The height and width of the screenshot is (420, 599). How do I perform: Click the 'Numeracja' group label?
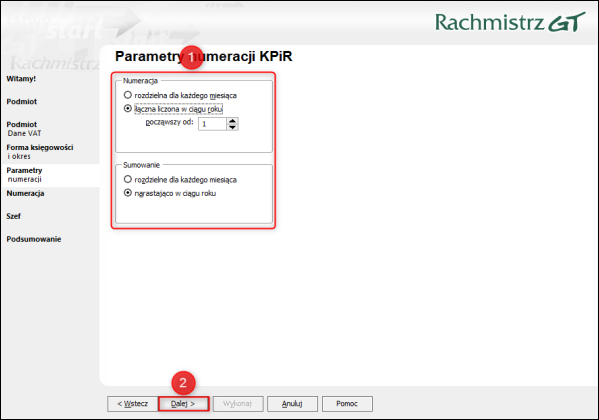tap(140, 81)
